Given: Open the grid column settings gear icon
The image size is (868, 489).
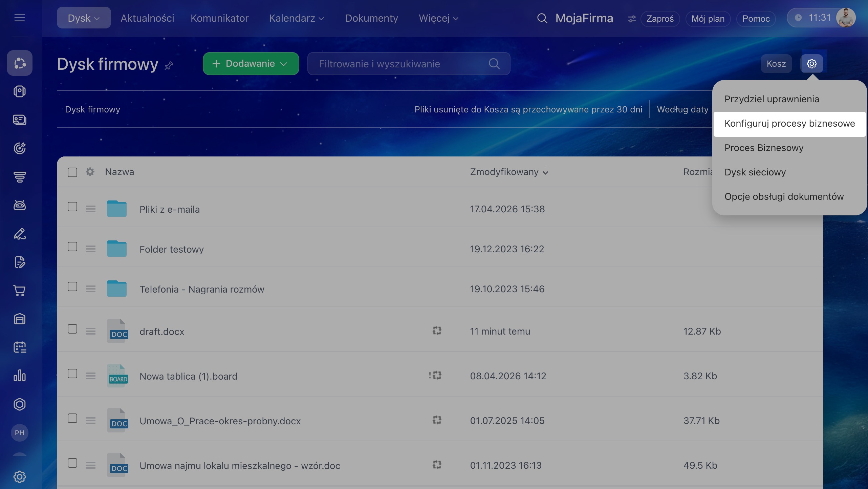Looking at the screenshot, I should pyautogui.click(x=90, y=172).
